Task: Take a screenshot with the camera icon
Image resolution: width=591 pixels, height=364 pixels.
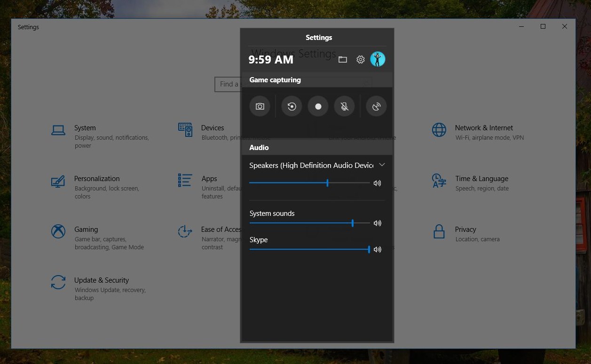Action: (260, 106)
